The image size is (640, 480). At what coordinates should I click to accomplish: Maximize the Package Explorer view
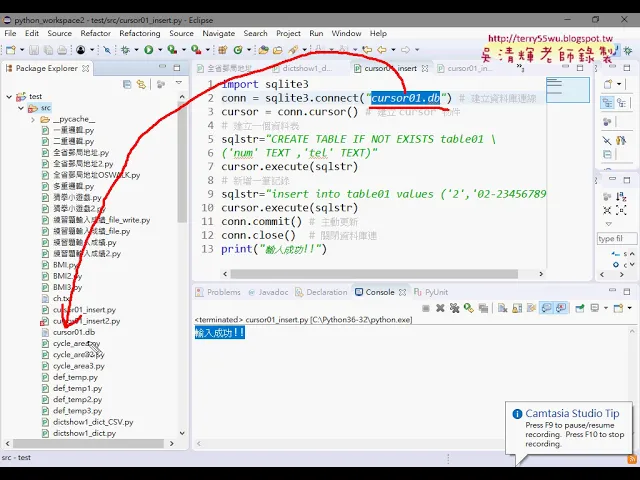177,68
